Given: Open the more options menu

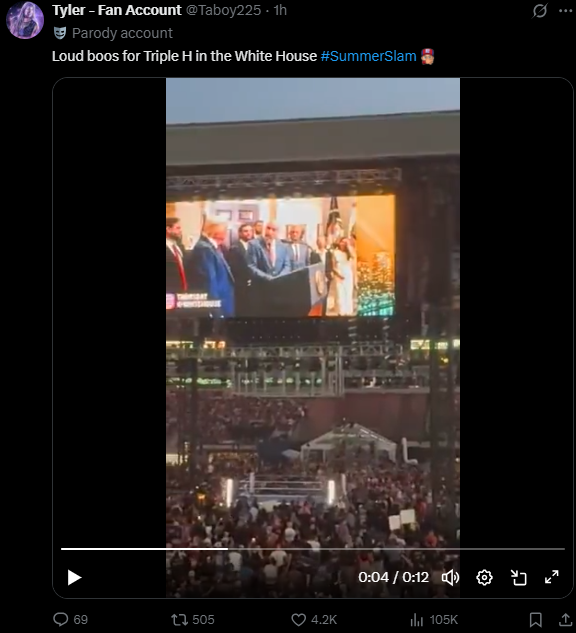Looking at the screenshot, I should (x=566, y=10).
